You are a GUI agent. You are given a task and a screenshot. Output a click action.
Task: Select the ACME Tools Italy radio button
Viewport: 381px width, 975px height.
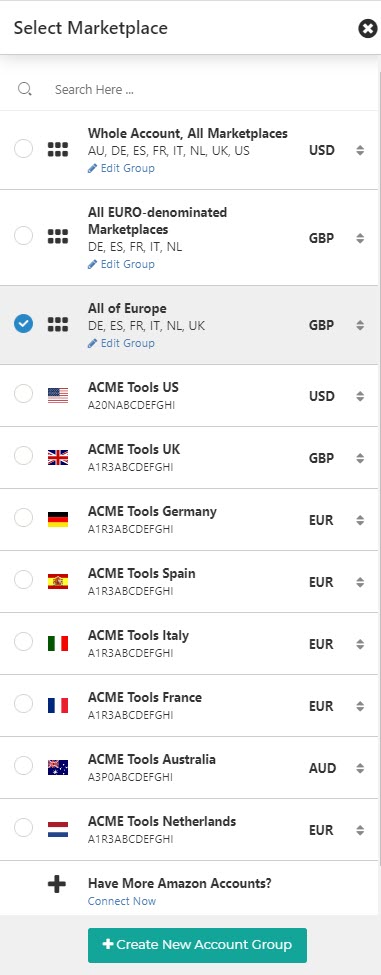coord(23,641)
